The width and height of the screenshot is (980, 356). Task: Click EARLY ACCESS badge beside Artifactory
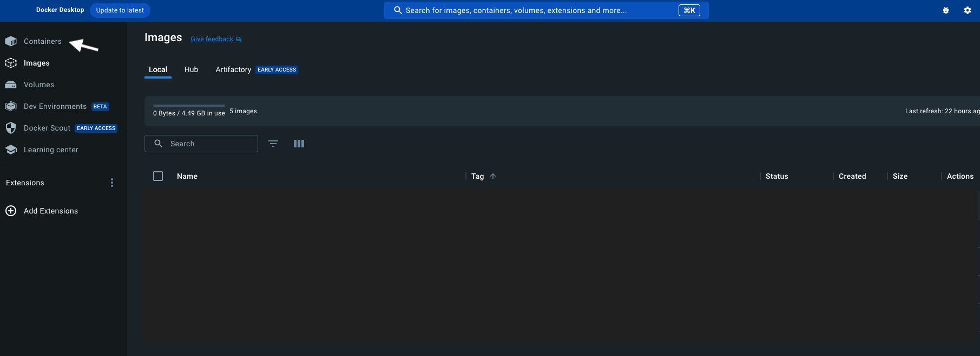(x=277, y=70)
